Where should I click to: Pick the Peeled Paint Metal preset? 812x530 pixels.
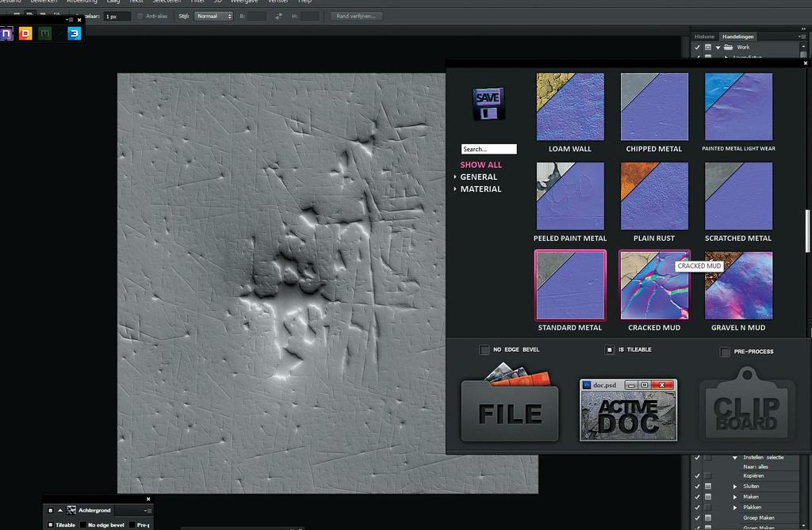point(570,196)
